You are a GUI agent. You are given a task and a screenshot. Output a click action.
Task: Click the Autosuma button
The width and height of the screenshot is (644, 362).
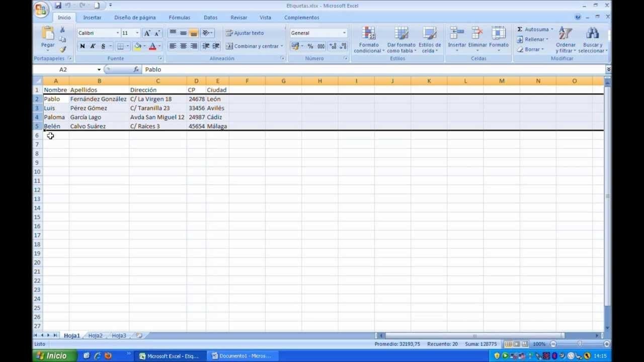pos(535,29)
